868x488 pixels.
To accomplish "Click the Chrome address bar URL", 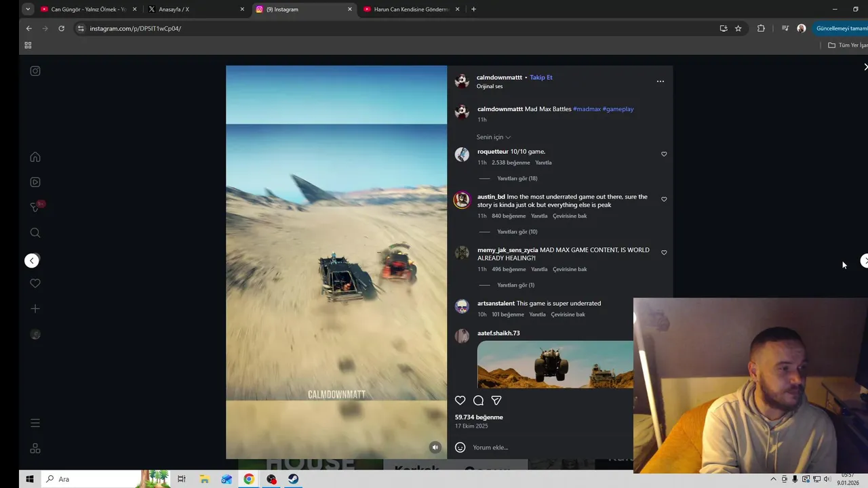I will coord(136,28).
